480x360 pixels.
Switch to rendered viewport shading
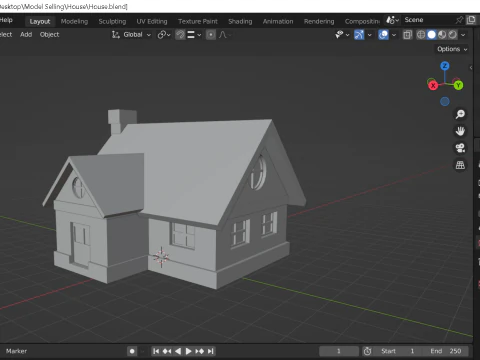453,35
